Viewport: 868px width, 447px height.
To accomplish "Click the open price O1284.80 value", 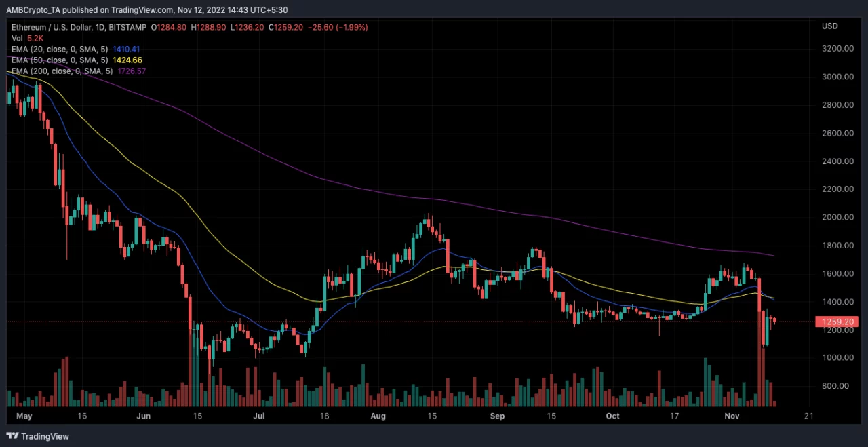I will click(x=170, y=26).
